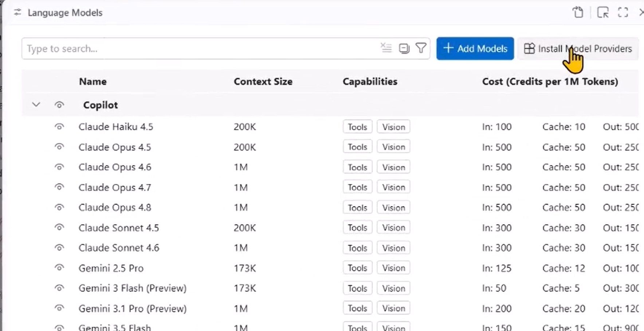Toggle visibility of Claude Opus 4.6
Image resolution: width=644 pixels, height=331 pixels.
(x=59, y=167)
